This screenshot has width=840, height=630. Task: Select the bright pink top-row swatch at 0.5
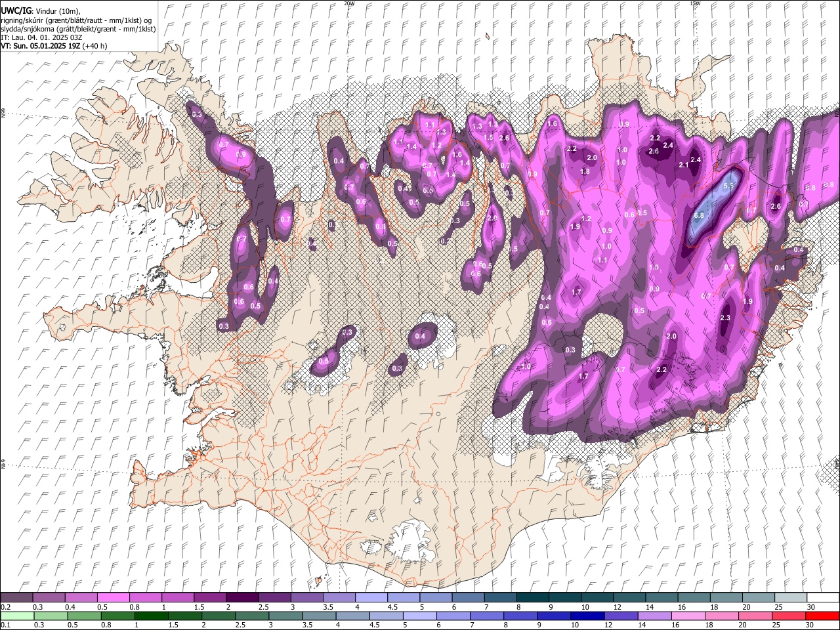(113, 598)
